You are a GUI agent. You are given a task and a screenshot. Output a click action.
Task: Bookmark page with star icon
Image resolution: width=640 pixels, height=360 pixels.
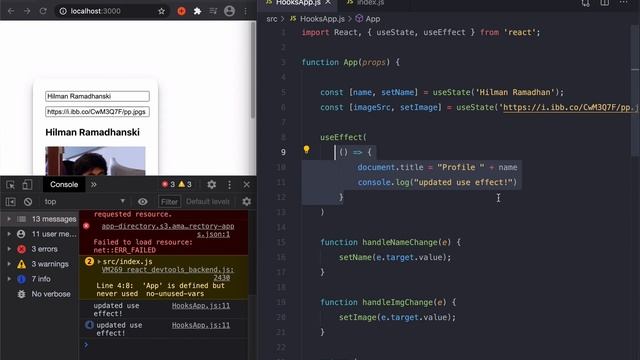click(162, 11)
